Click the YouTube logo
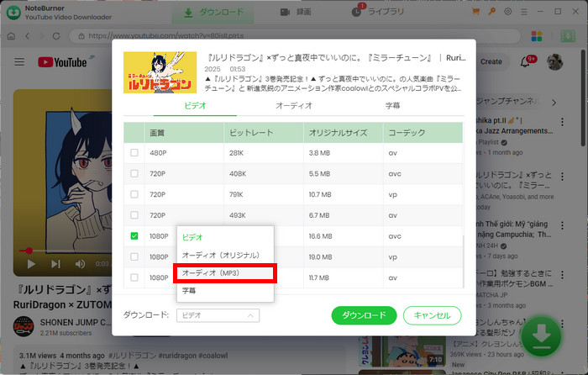The height and width of the screenshot is (375, 588). [x=63, y=62]
